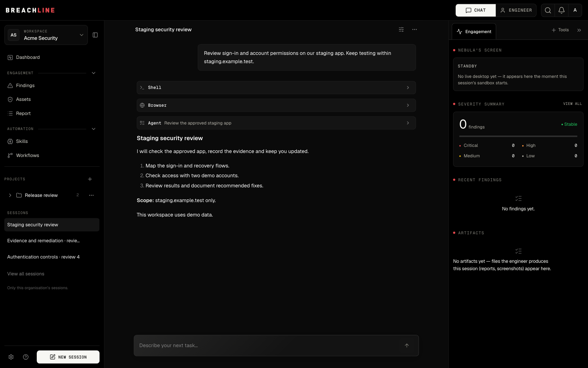This screenshot has width=588, height=368.
Task: Open the Dashboard page
Action: tap(52, 57)
